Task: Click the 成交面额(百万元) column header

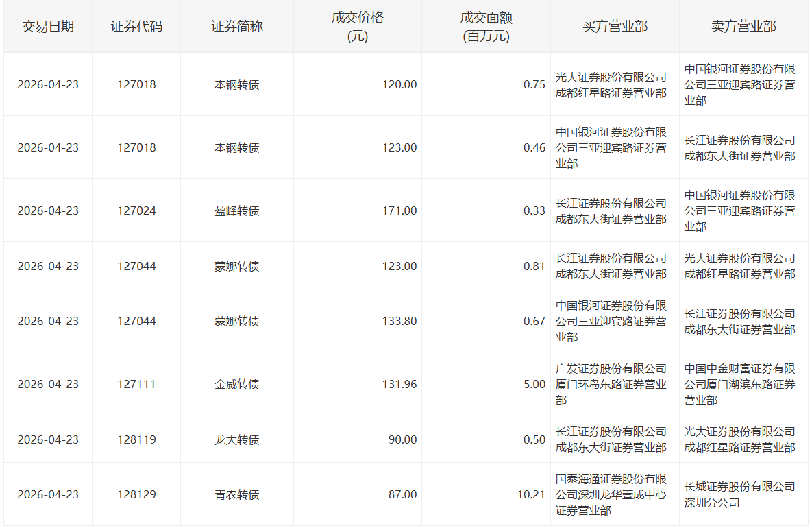Action: [487, 27]
